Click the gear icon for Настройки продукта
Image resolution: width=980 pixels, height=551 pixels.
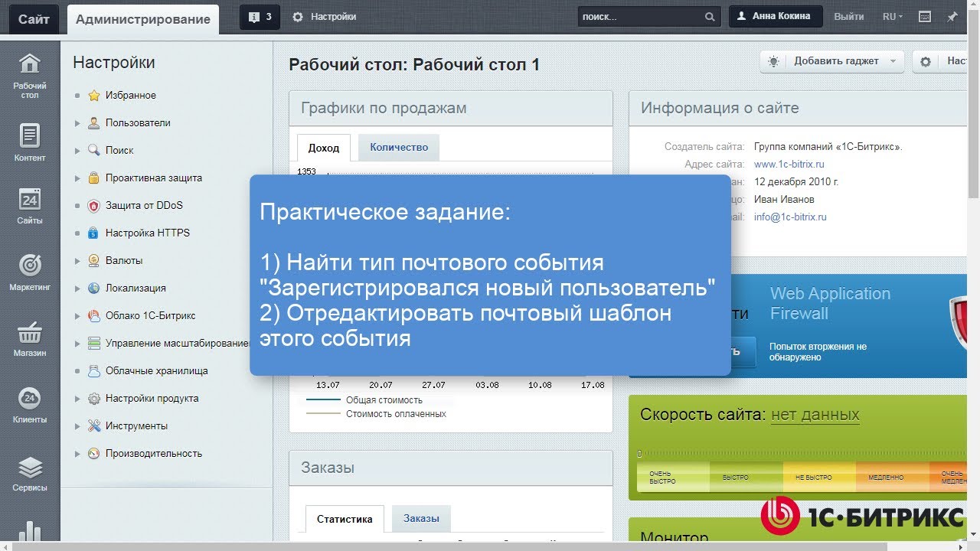(93, 399)
